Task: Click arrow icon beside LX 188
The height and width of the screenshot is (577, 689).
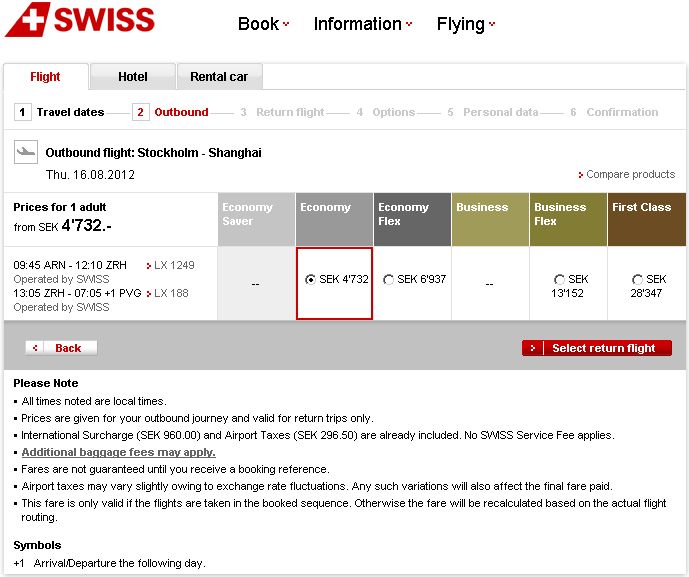Action: pyautogui.click(x=149, y=293)
